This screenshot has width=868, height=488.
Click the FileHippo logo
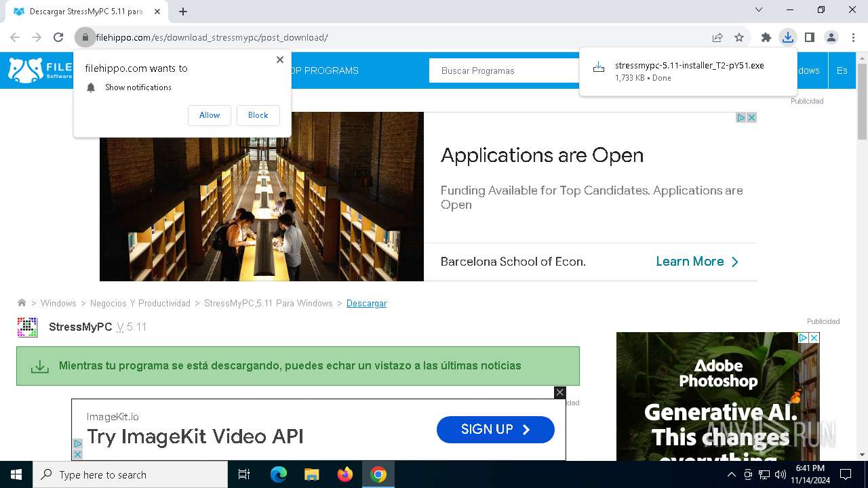(41, 70)
